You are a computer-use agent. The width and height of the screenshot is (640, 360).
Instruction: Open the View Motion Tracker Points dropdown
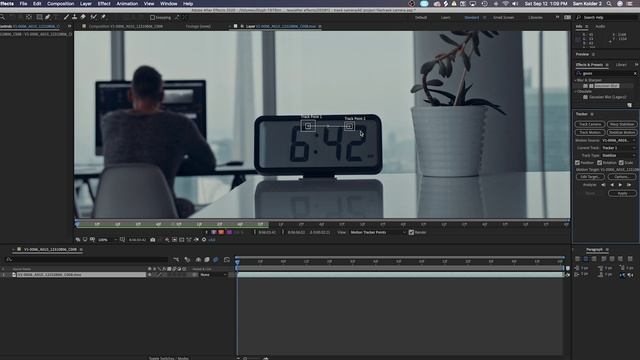pos(378,232)
